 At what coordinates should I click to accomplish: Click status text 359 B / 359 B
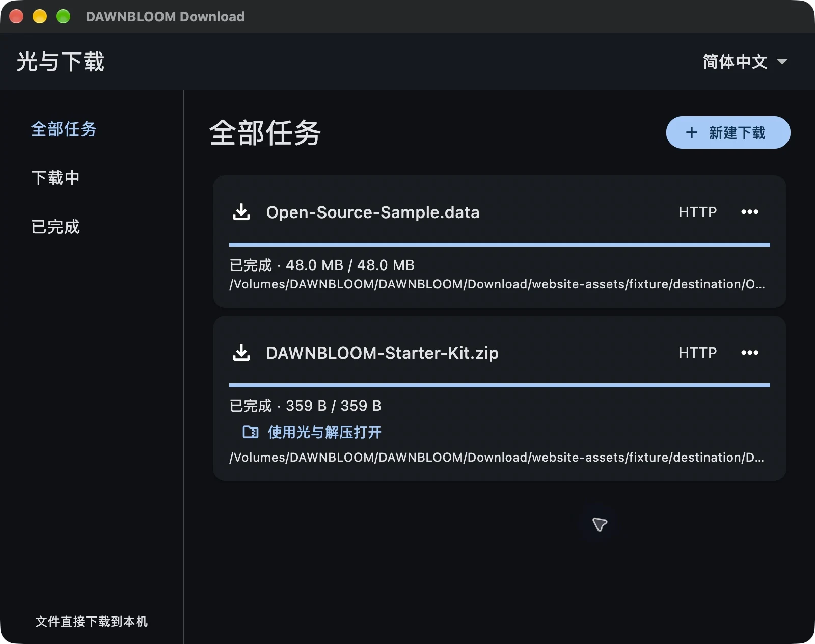coord(334,406)
